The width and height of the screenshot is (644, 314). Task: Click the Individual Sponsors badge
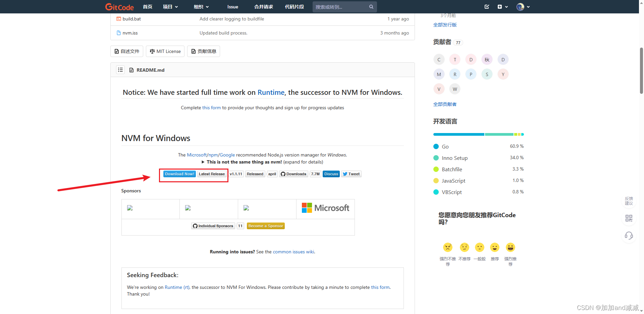tap(213, 226)
